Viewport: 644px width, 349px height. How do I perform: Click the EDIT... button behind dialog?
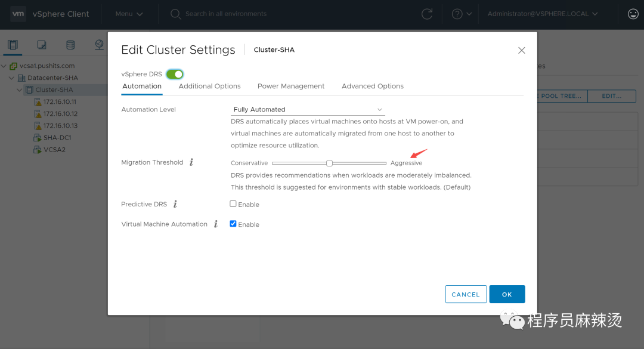[x=612, y=96]
